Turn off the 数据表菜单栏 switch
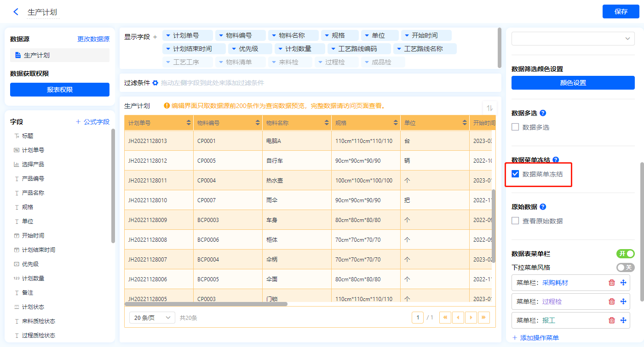The height and width of the screenshot is (347, 644). (x=625, y=254)
